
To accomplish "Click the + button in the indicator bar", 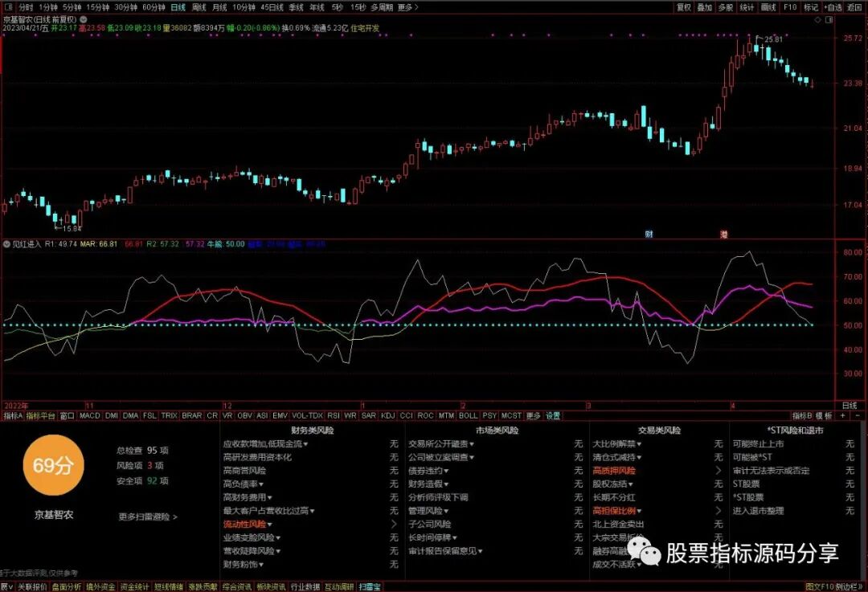I will pos(842,415).
